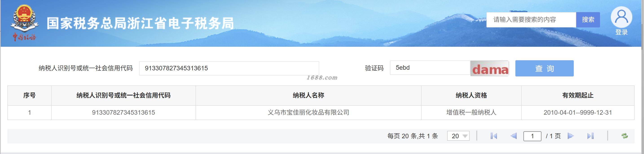Select the result row company name cell
This screenshot has height=154, width=644.
308,112
